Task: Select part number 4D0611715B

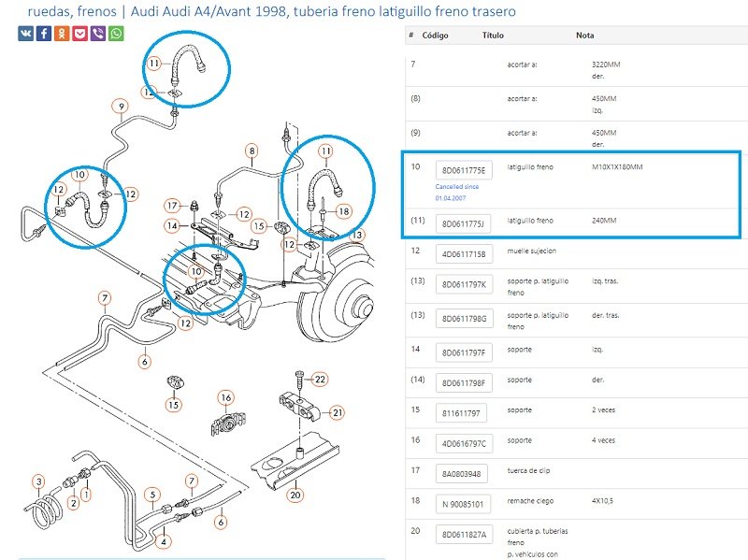Action: click(464, 254)
